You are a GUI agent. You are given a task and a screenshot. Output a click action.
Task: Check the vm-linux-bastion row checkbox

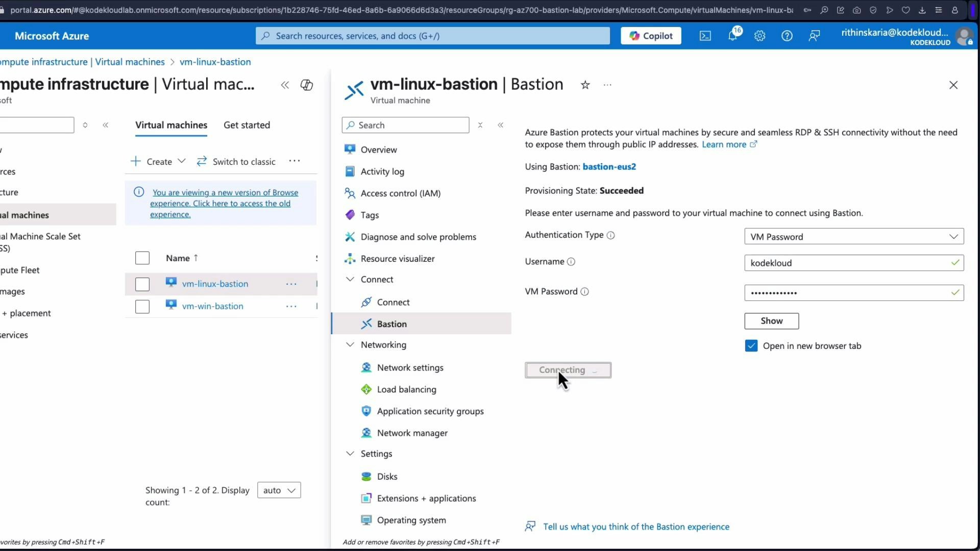pyautogui.click(x=142, y=284)
